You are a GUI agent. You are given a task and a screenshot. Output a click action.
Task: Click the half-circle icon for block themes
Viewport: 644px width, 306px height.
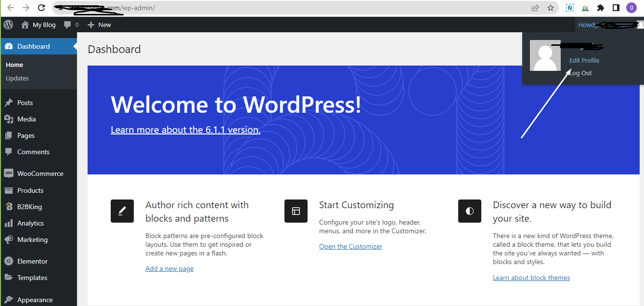(x=470, y=211)
